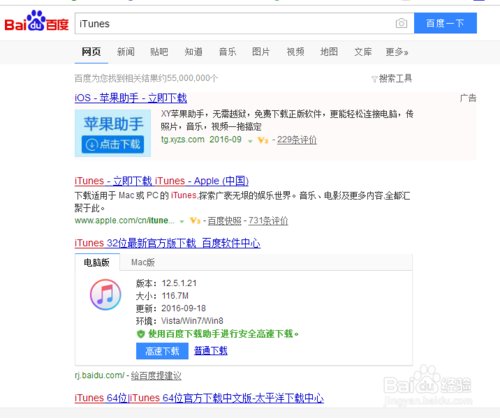Open the 731条评价 link

(x=268, y=221)
